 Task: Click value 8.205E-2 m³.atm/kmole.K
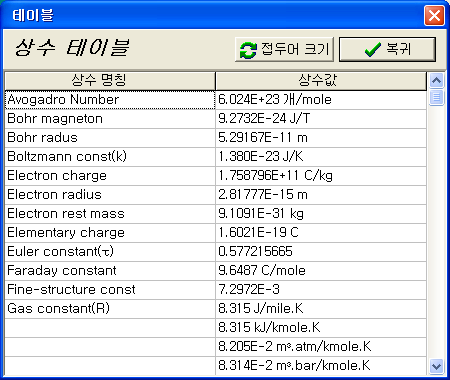(321, 347)
